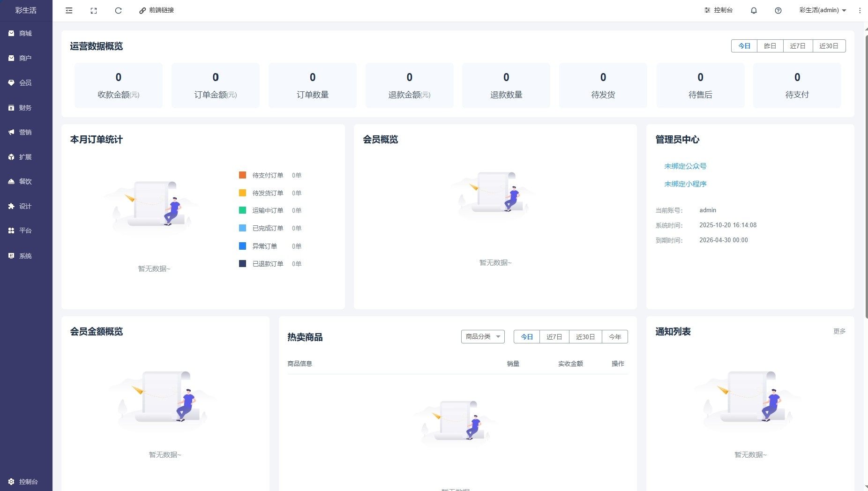Click the 控制台 sliders icon in top bar
Image resolution: width=868 pixels, height=491 pixels.
tap(707, 10)
